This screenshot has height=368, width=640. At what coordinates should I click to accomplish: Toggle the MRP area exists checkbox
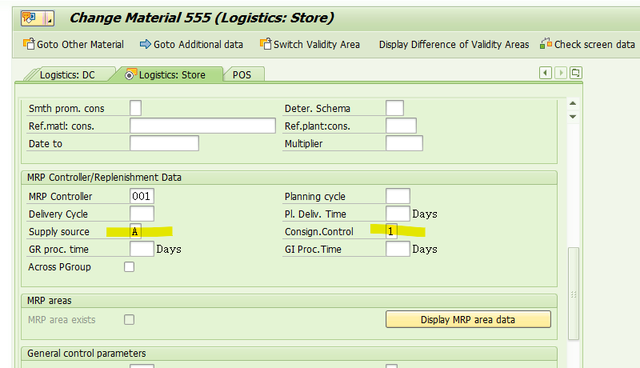(129, 319)
